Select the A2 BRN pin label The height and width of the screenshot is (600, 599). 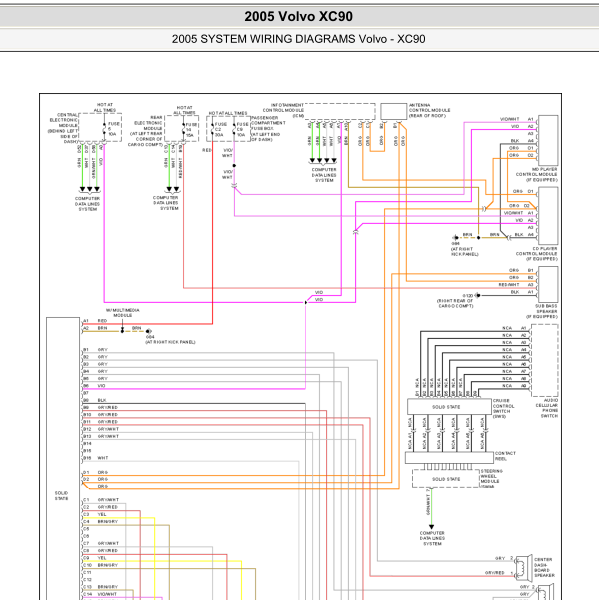click(95, 328)
